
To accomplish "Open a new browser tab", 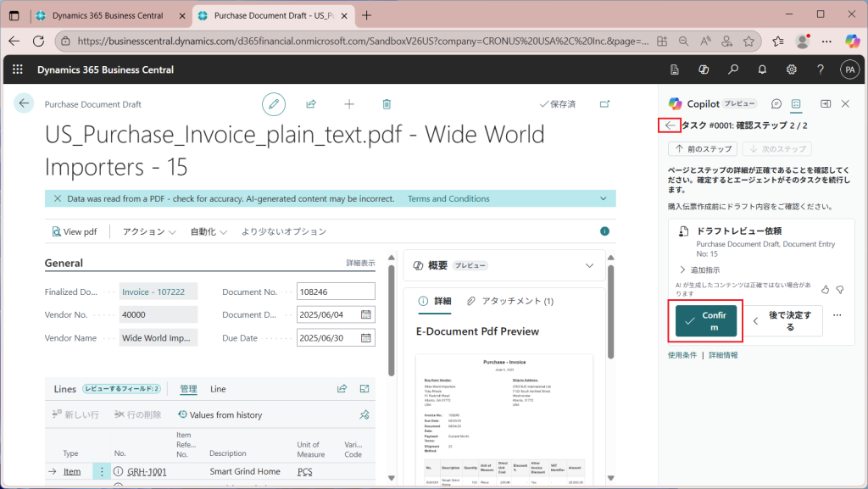I will (366, 15).
